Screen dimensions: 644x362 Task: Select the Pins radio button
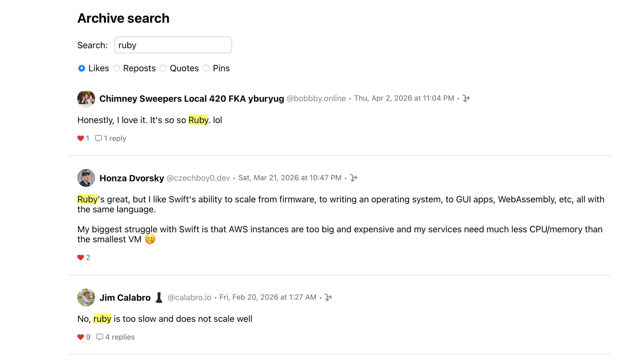tap(206, 68)
